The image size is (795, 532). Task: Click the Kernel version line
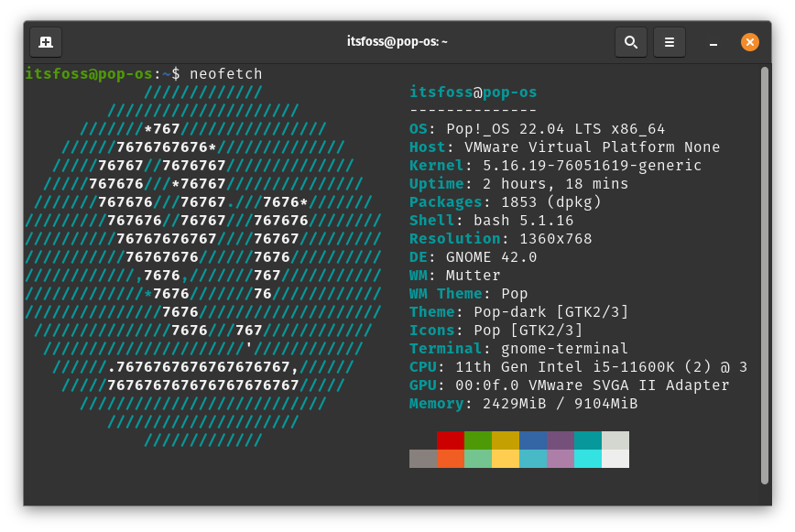[x=555, y=166]
